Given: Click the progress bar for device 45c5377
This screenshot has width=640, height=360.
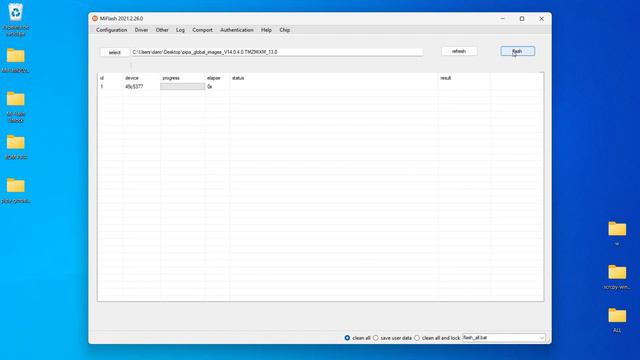Looking at the screenshot, I should click(182, 87).
